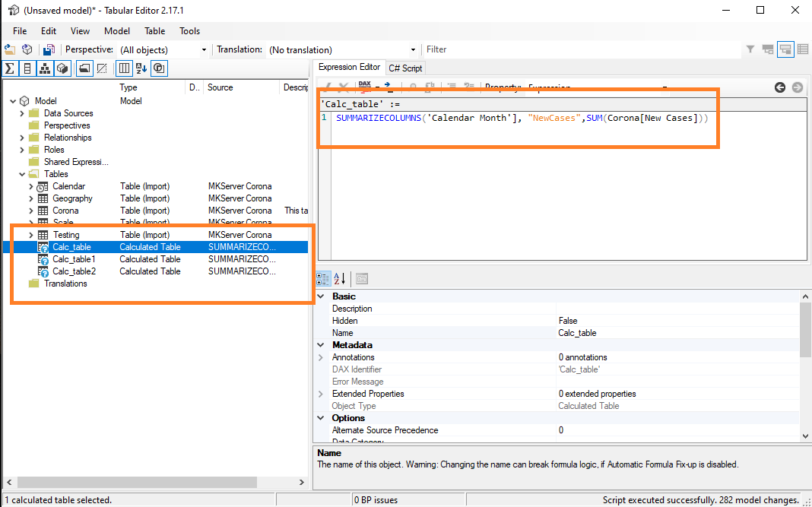Switch to the C# Script tab
The width and height of the screenshot is (812, 507).
tap(405, 68)
